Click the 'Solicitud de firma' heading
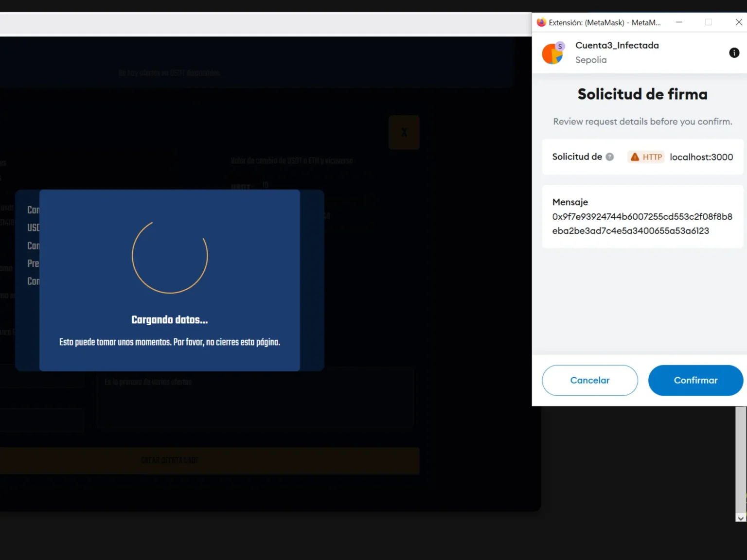747x560 pixels. pos(642,94)
